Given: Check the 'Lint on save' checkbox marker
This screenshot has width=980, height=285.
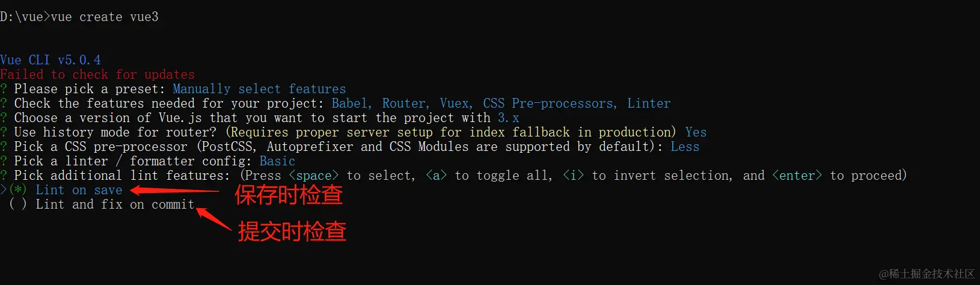Looking at the screenshot, I should point(18,190).
